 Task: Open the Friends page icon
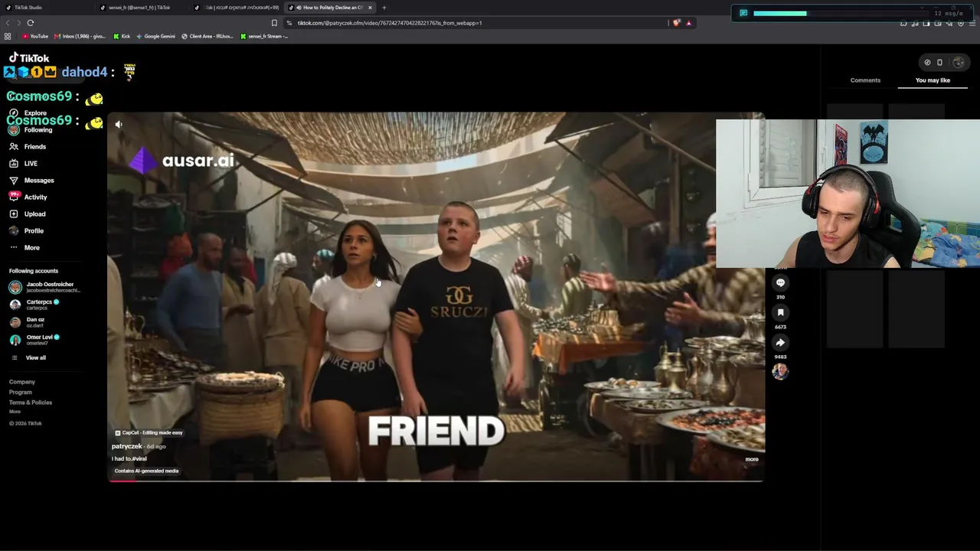pos(14,146)
